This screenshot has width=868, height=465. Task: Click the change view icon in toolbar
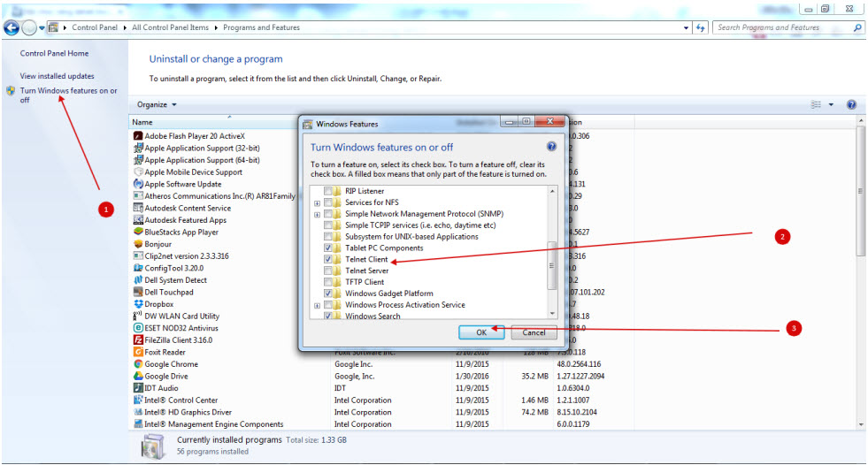(x=817, y=104)
